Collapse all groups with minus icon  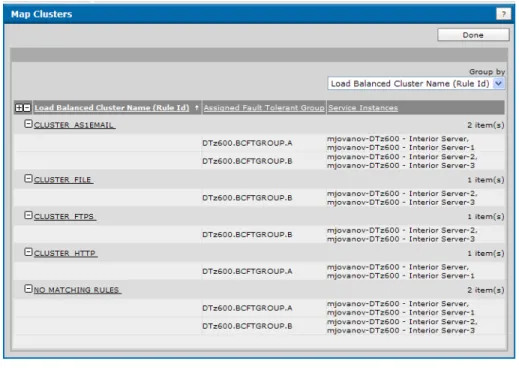[27, 108]
